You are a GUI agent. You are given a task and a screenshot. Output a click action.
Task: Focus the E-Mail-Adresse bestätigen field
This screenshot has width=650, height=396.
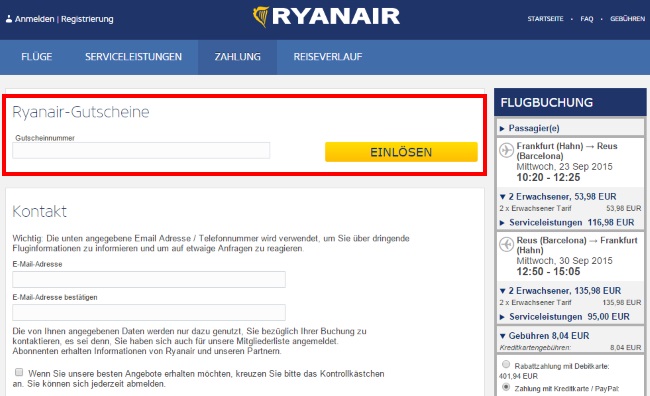(x=149, y=313)
